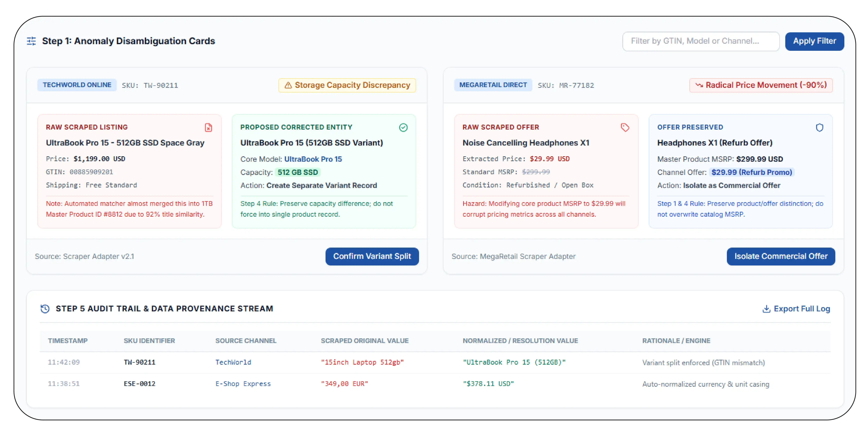Click the MEGARETAIL DIRECT channel tag
This screenshot has width=868, height=431.
click(x=493, y=85)
